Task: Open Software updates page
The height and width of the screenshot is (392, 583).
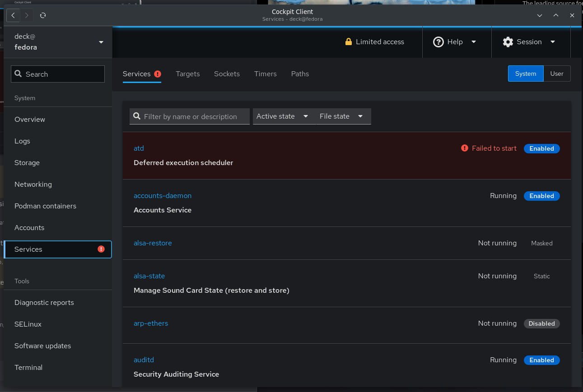Action: click(58, 346)
